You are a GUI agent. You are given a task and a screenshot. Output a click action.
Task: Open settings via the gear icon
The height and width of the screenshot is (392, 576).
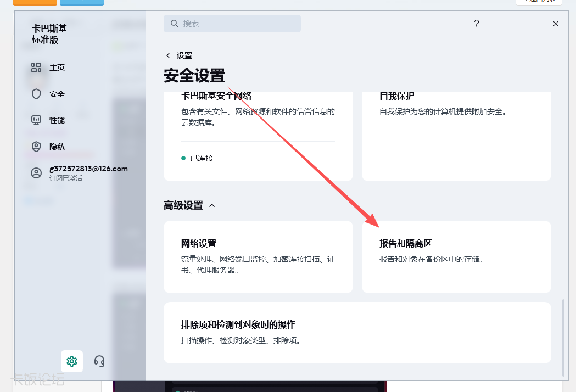(x=71, y=361)
